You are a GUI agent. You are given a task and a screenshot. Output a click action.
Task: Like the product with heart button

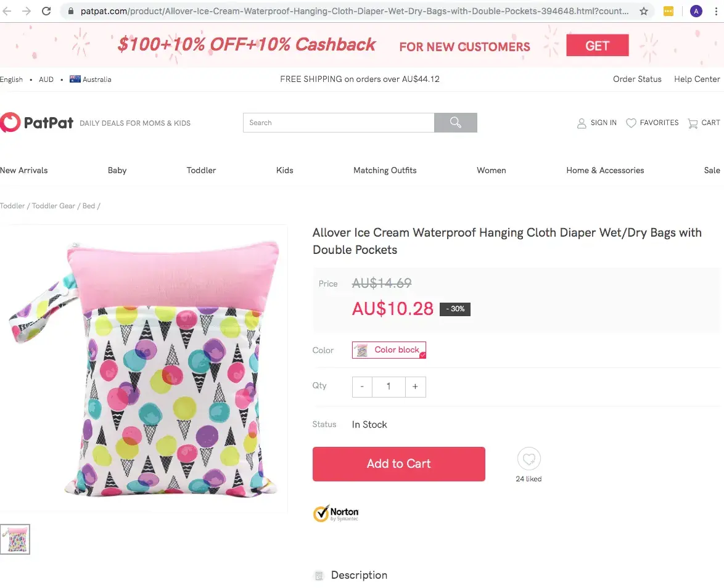pos(529,459)
